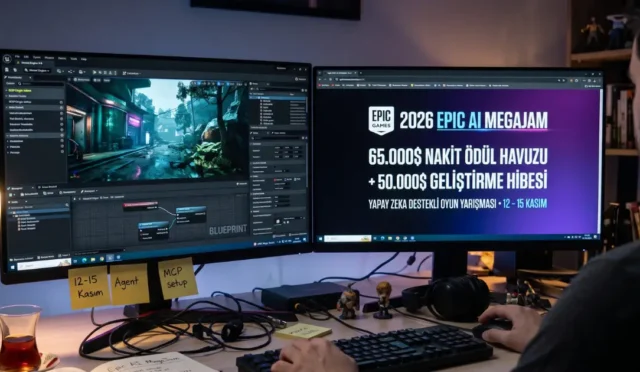Open the Tools menu in Unreal Editor
This screenshot has width=640, height=372.
coord(73,59)
